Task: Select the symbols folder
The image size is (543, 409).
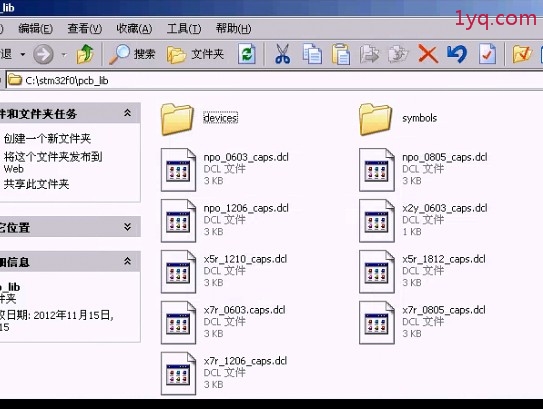Action: (398, 119)
